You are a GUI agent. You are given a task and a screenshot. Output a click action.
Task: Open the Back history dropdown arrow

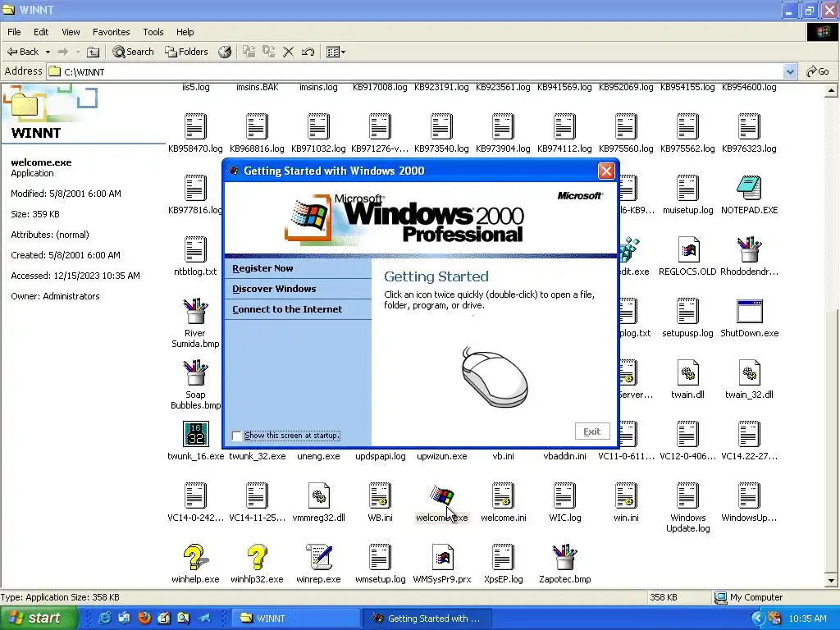click(48, 52)
